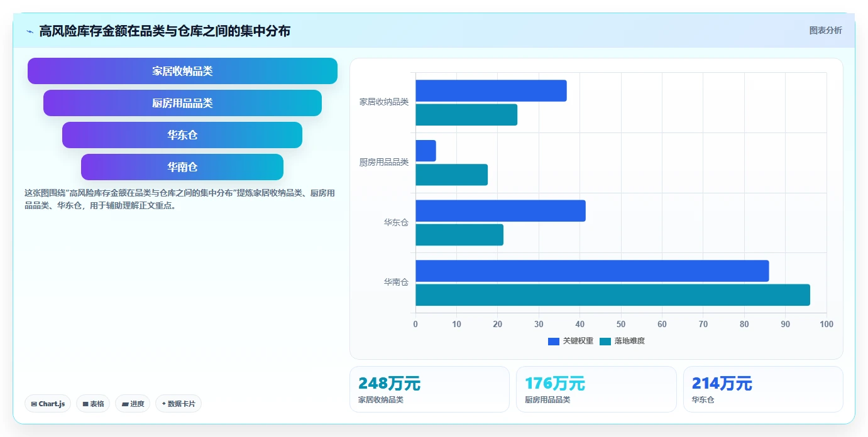Click the 厨房用品品类 caption under 176万元
The width and height of the screenshot is (868, 437).
pos(547,400)
